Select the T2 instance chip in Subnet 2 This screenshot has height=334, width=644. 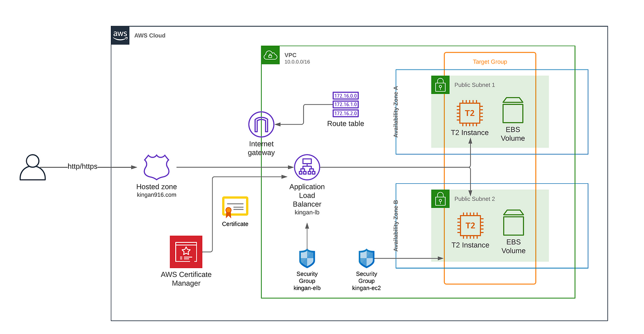pos(470,225)
